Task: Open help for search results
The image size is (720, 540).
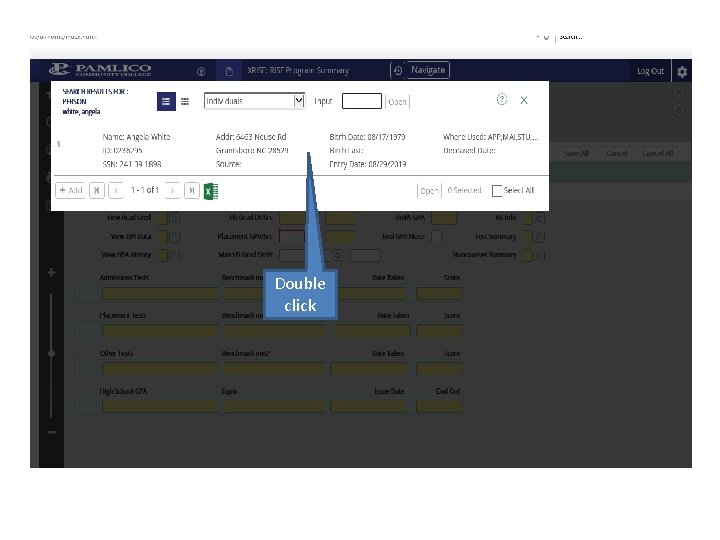Action: (502, 99)
